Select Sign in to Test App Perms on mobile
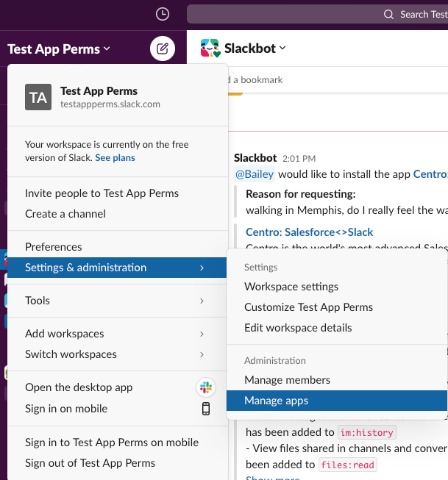448x480 pixels. pyautogui.click(x=118, y=443)
